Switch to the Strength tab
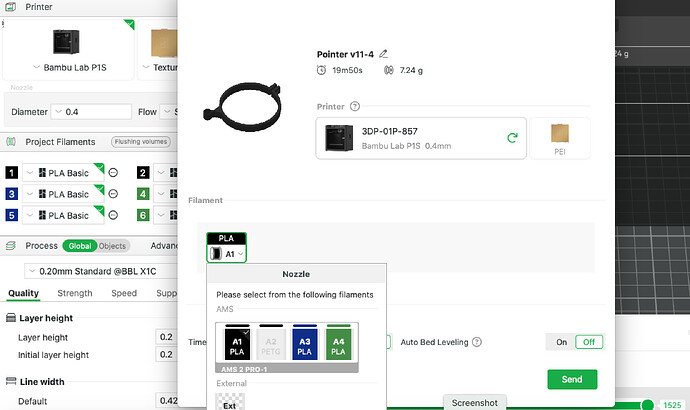 click(x=75, y=293)
